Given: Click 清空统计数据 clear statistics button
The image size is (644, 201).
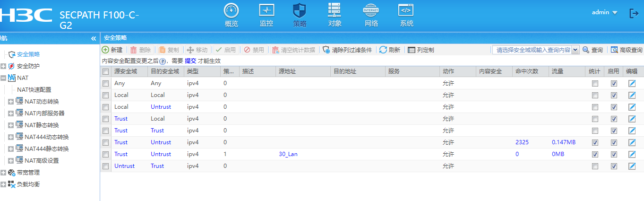Looking at the screenshot, I should point(293,50).
